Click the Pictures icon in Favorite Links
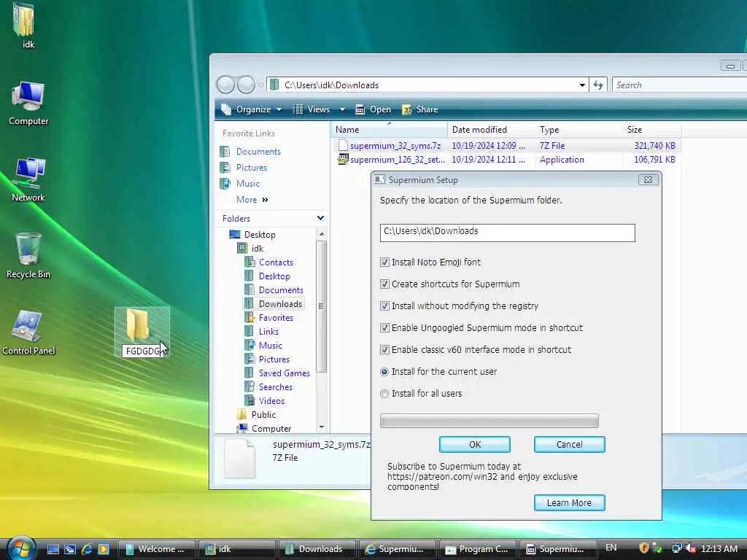Image resolution: width=747 pixels, height=560 pixels. [x=225, y=168]
